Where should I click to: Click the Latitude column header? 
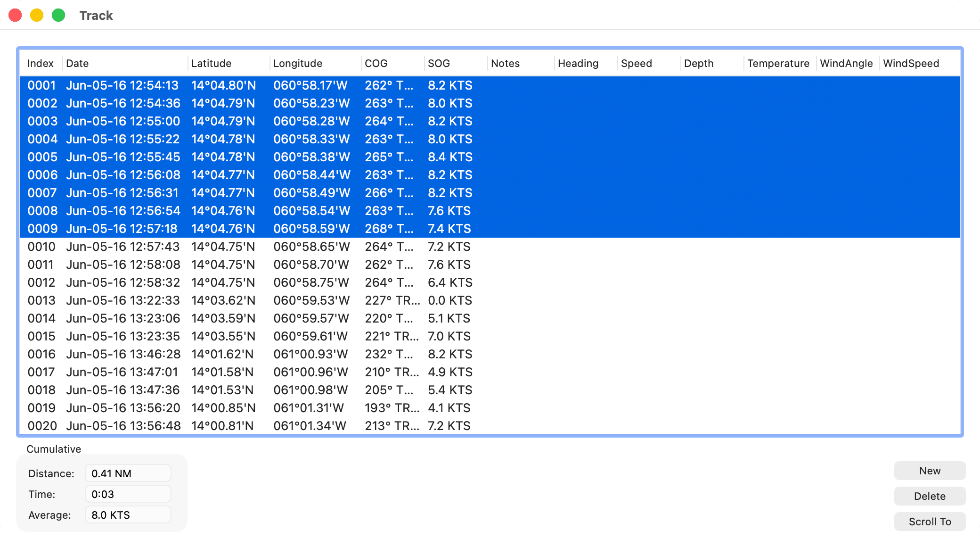pos(229,63)
